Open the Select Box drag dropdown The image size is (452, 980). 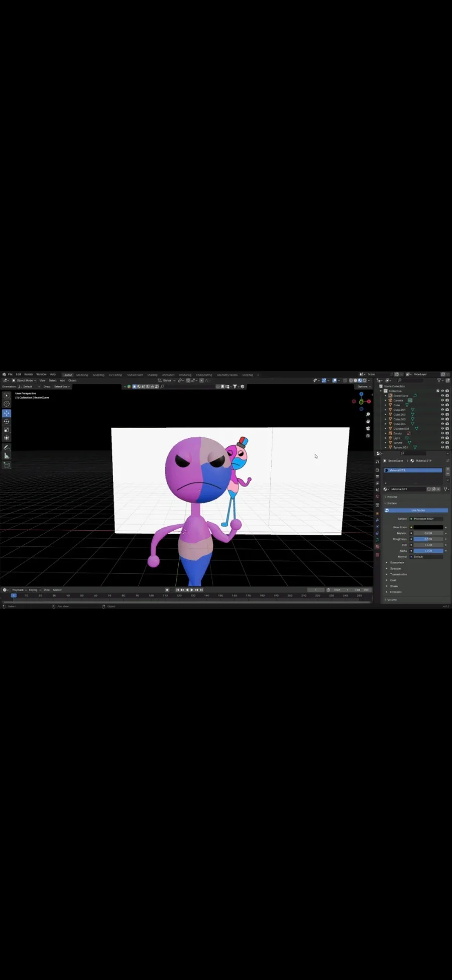click(62, 386)
